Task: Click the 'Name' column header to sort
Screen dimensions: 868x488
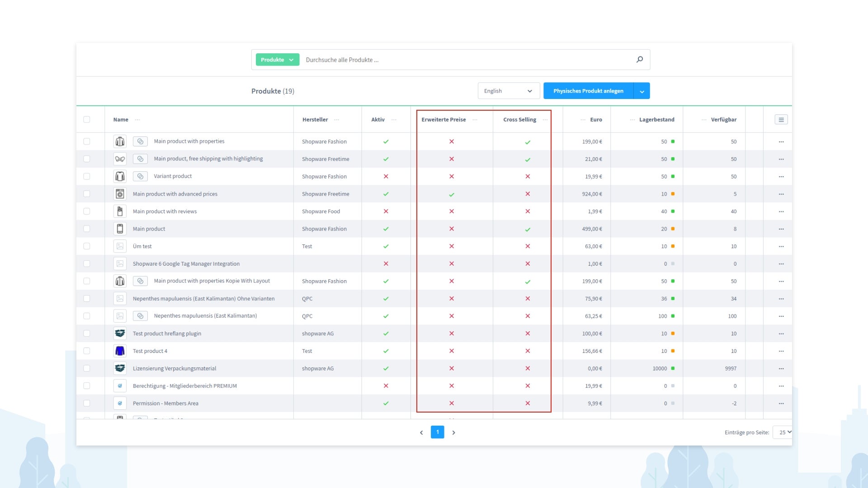Action: point(120,118)
